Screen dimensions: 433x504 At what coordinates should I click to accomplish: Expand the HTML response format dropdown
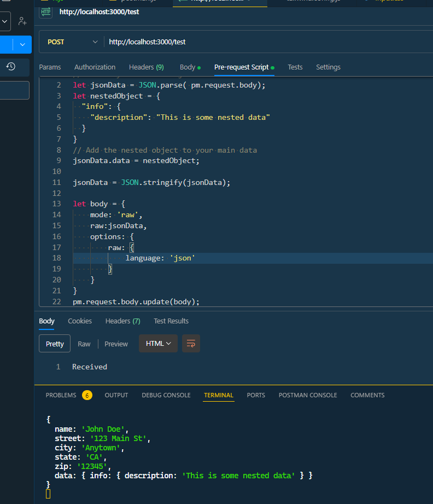[158, 344]
